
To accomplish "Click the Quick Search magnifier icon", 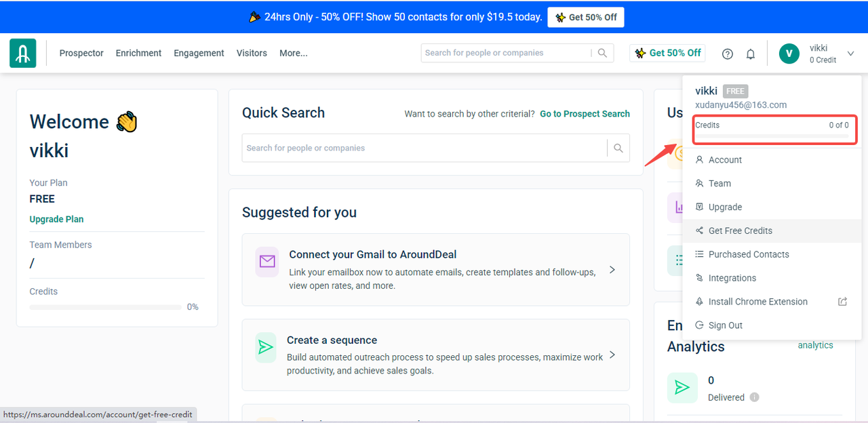I will point(618,148).
